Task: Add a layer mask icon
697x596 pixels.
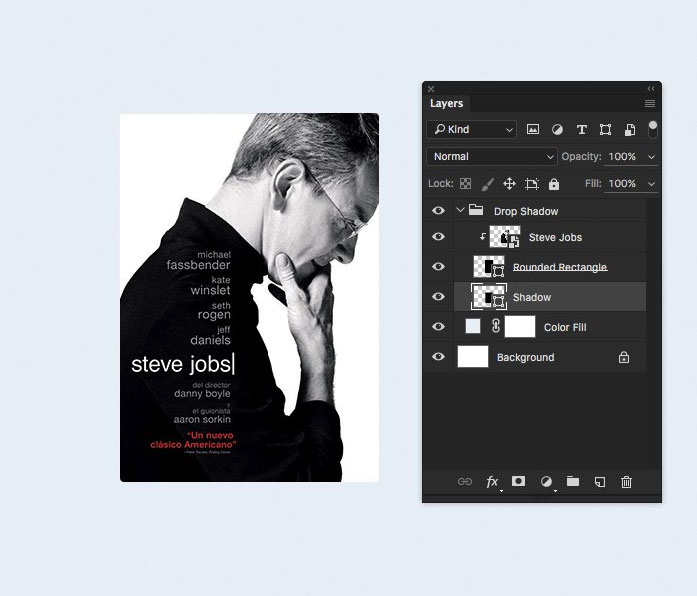Action: (x=518, y=481)
